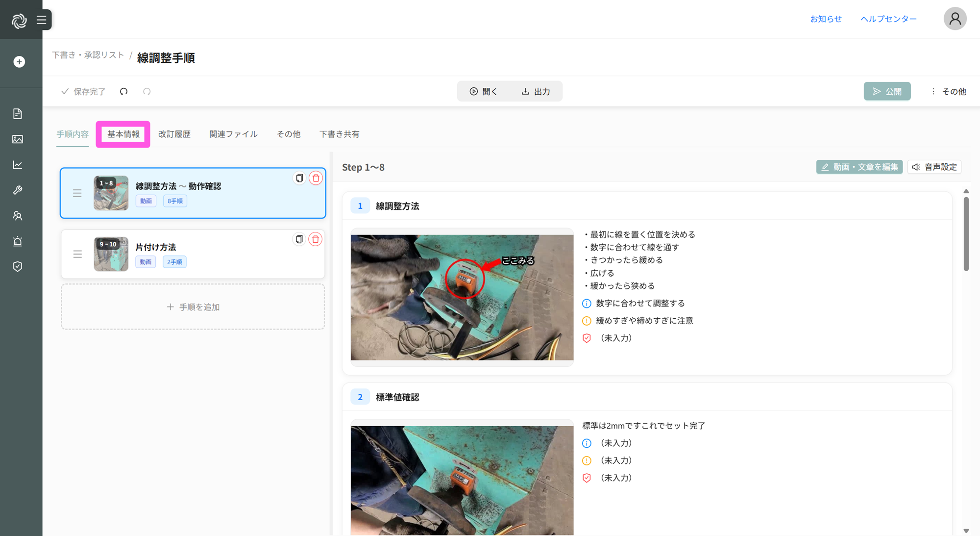Click the undo arrow icon
The height and width of the screenshot is (536, 980).
[x=123, y=92]
